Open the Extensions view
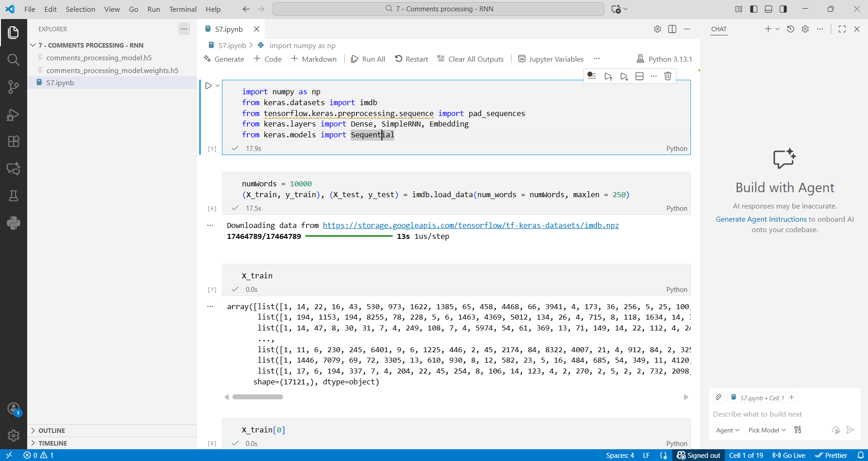 tap(14, 141)
